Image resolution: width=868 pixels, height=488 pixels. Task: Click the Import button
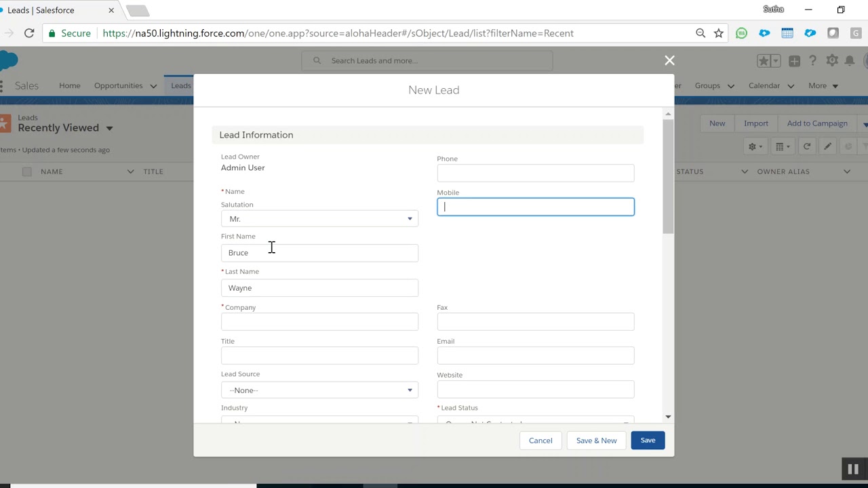(756, 123)
